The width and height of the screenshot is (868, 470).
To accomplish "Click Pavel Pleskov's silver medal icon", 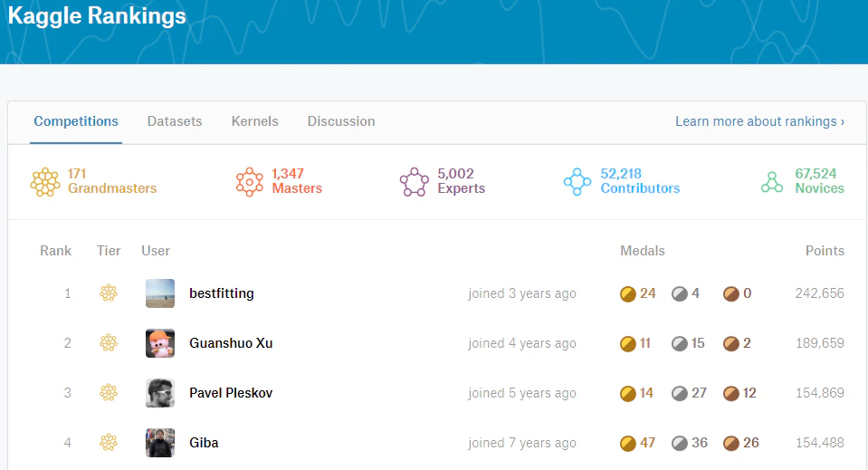I will pyautogui.click(x=679, y=394).
